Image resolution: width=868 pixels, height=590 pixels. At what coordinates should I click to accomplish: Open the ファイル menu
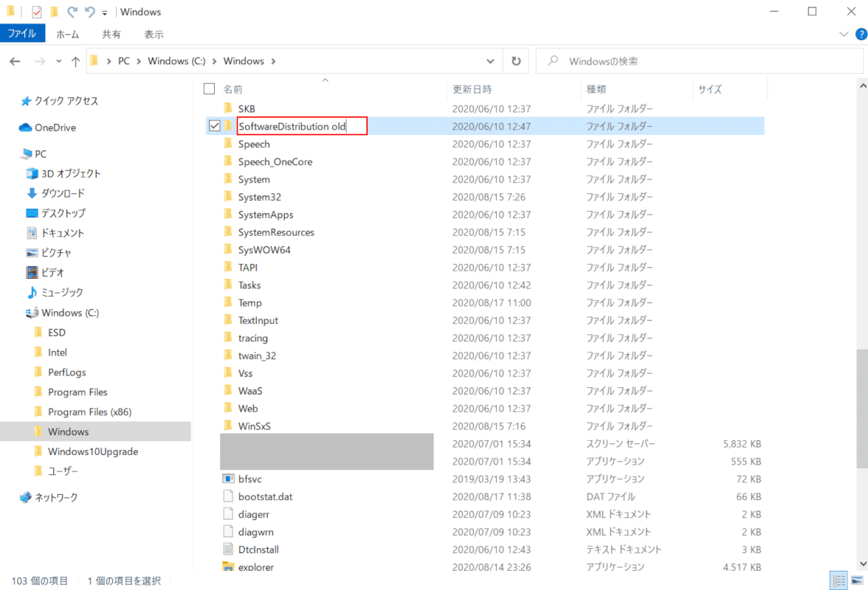(22, 34)
